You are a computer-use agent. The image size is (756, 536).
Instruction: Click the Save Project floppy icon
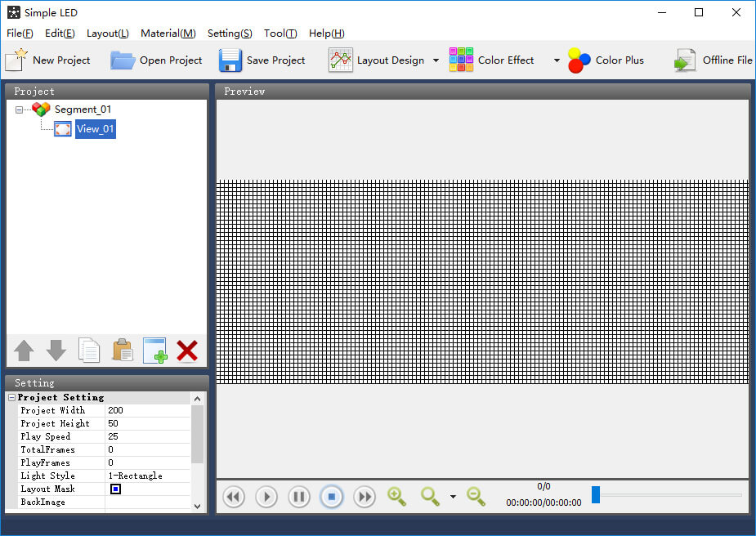[230, 60]
